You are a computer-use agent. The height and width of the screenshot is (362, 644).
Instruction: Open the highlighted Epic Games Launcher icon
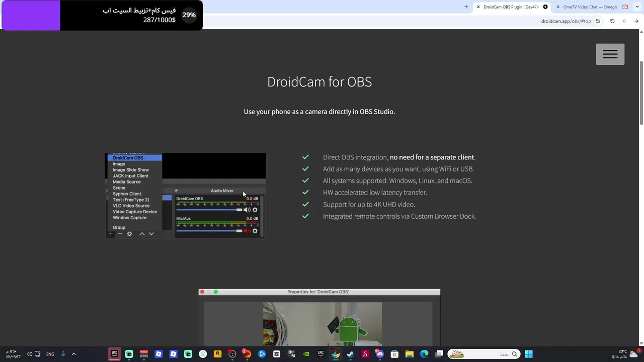(x=114, y=354)
